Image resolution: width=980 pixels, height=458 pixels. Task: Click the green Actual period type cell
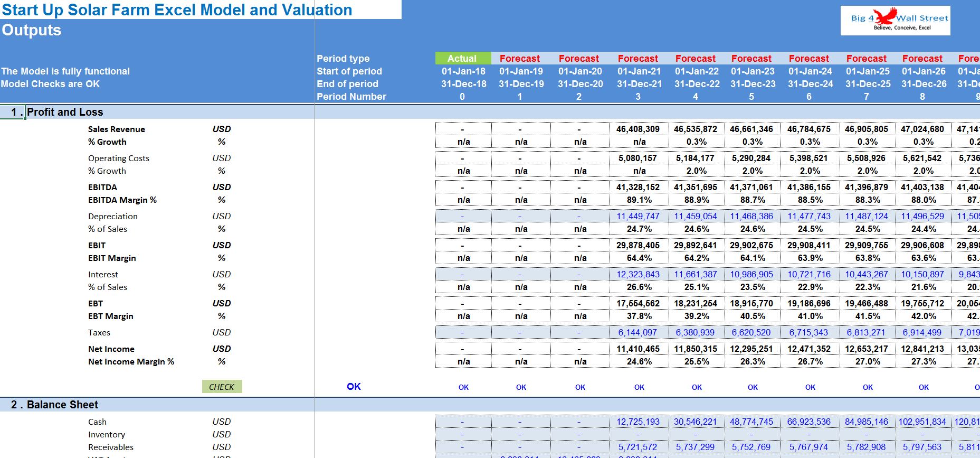coord(463,58)
